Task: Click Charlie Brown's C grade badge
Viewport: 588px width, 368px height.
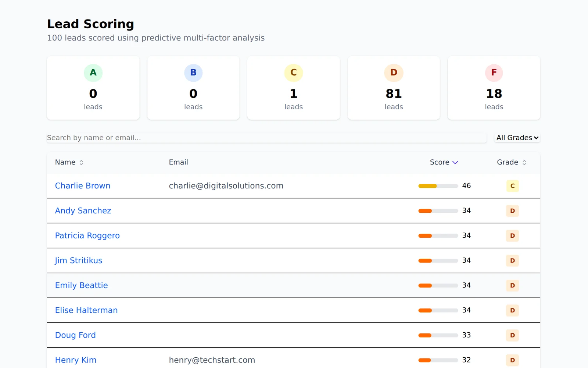Action: click(512, 186)
